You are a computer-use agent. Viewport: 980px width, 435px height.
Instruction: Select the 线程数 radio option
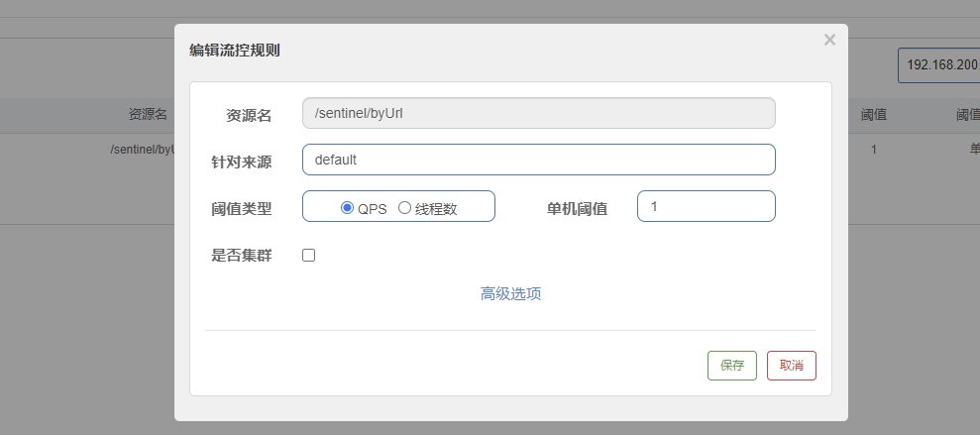[x=404, y=208]
